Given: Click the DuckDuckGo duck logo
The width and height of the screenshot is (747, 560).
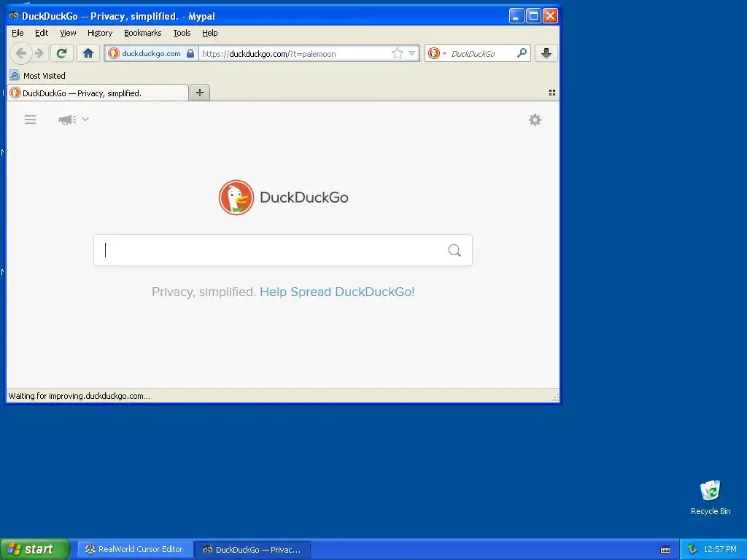Looking at the screenshot, I should 236,197.
